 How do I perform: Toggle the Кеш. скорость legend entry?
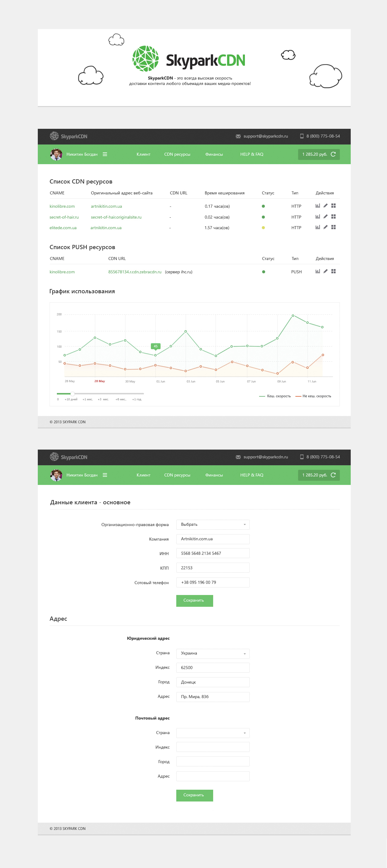coord(275,396)
